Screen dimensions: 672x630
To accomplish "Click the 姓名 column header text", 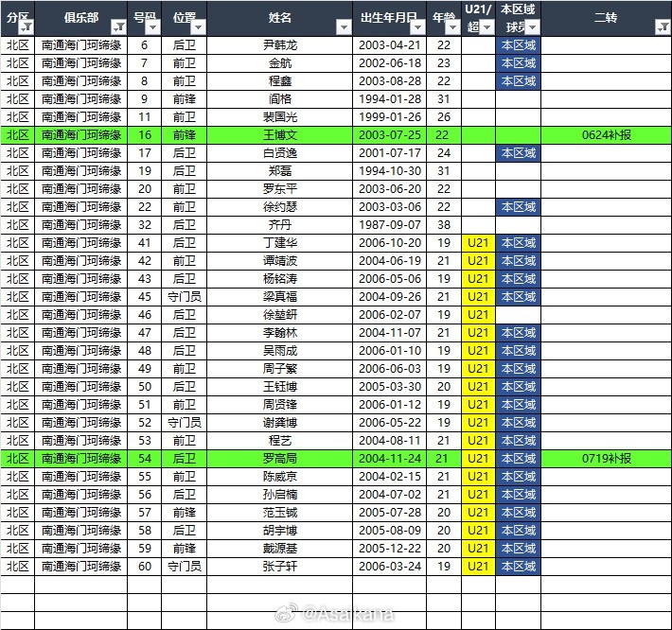I will click(x=280, y=18).
